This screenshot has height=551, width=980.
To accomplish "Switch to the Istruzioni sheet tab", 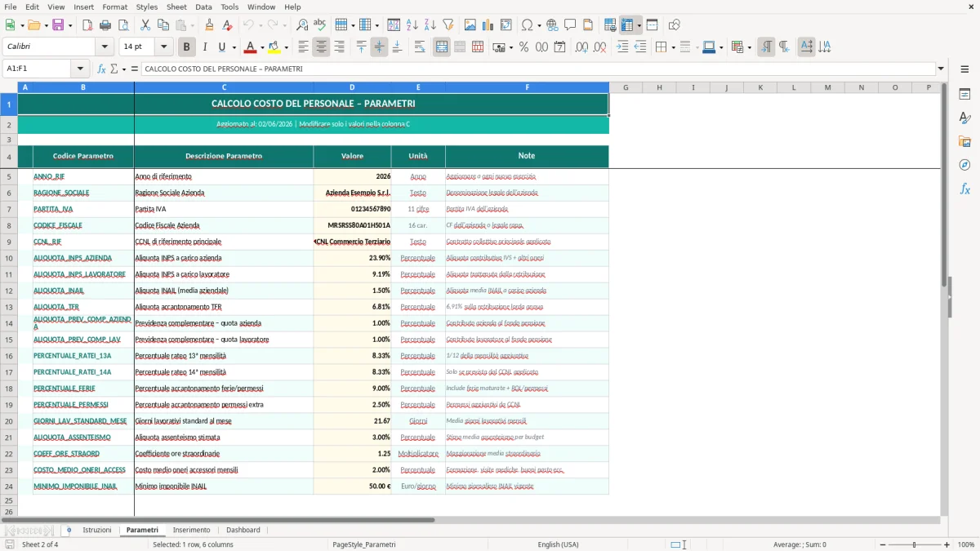I will (x=96, y=530).
